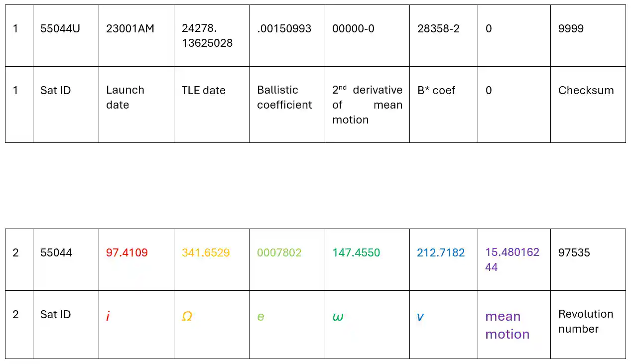Click the B* coef label
Image resolution: width=632 pixels, height=364 pixels.
436,91
